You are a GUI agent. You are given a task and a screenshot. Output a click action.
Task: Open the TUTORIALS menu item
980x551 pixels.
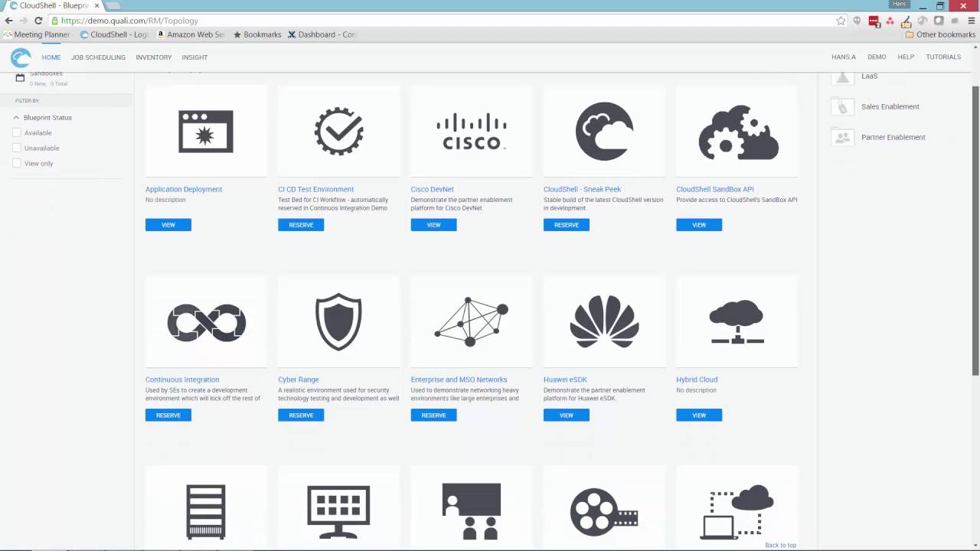(x=943, y=57)
